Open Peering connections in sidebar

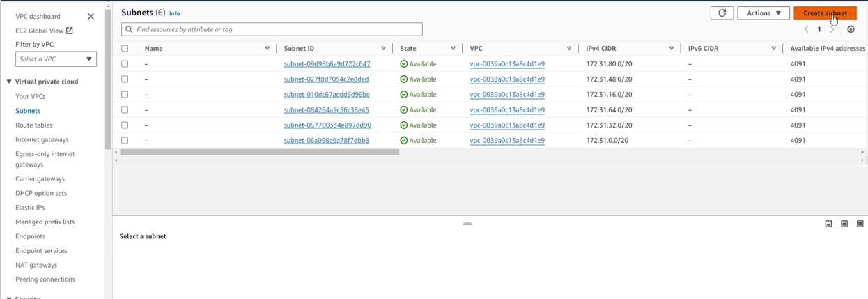click(45, 279)
